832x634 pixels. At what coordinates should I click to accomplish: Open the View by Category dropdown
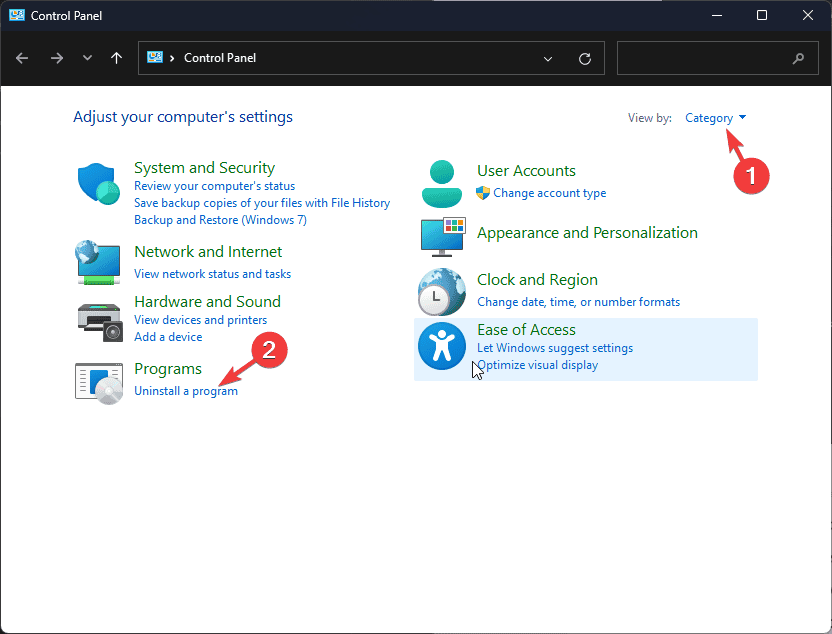715,118
